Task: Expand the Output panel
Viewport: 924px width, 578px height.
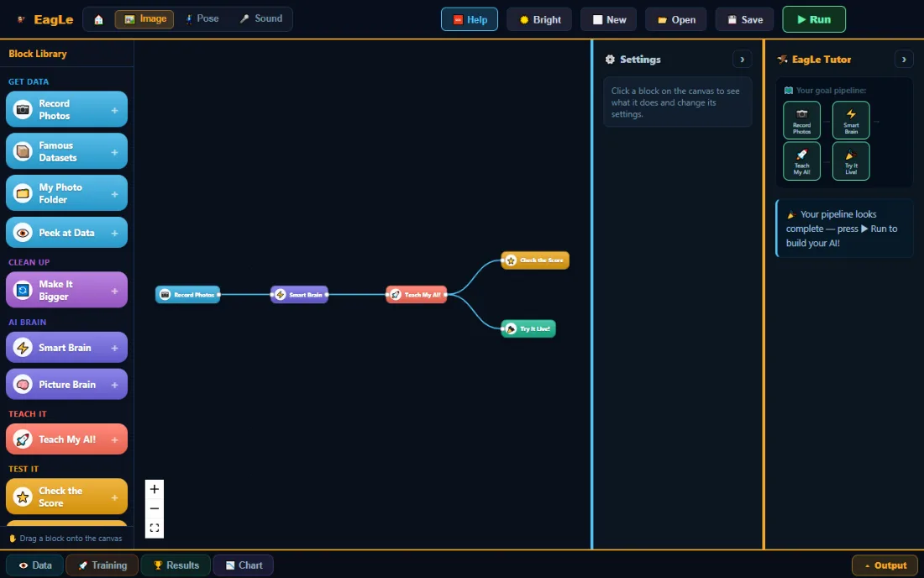Action: (x=885, y=565)
